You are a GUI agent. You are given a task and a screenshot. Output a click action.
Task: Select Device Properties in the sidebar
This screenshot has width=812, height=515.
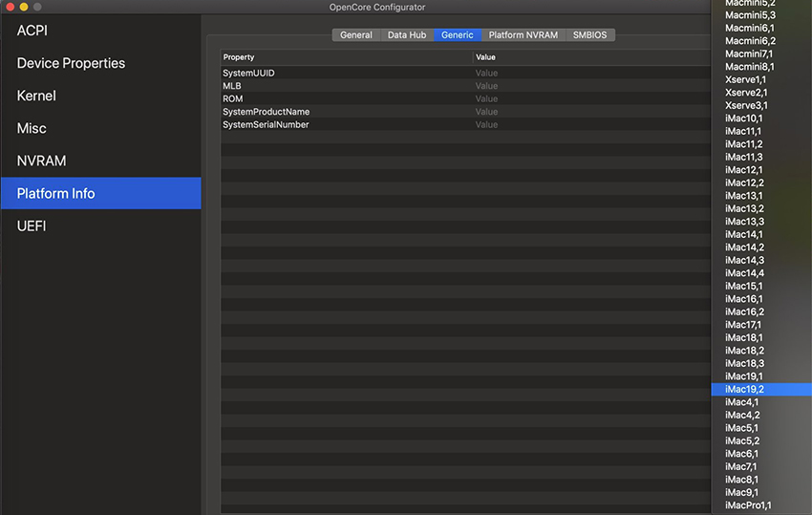[101, 63]
